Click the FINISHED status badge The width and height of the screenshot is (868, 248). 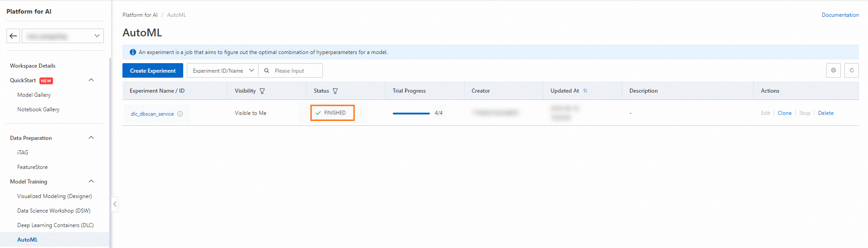(332, 113)
